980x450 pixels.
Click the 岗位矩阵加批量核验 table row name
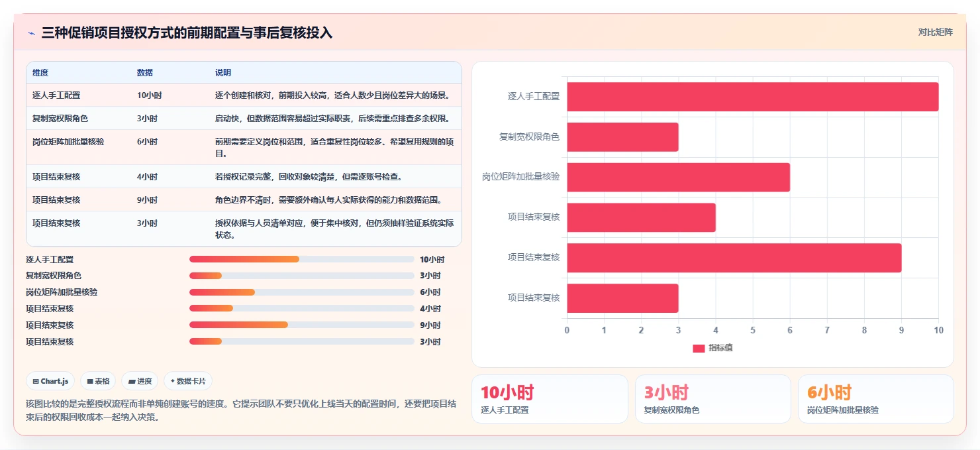[x=68, y=142]
